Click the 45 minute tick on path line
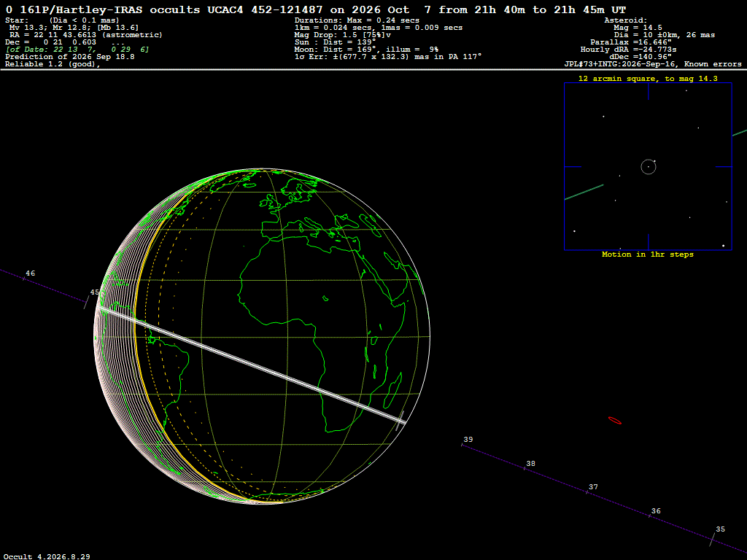Image resolution: width=747 pixels, height=560 pixels. tap(87, 302)
